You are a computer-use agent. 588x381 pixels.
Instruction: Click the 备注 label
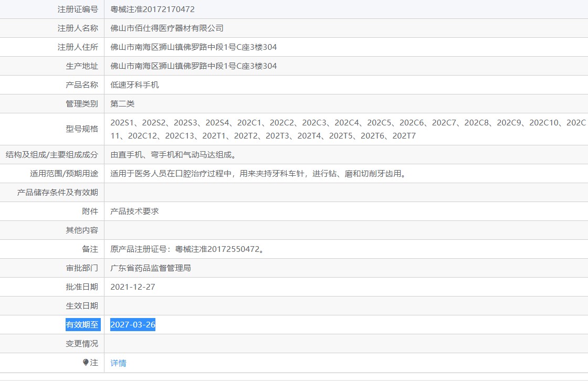[x=90, y=249]
